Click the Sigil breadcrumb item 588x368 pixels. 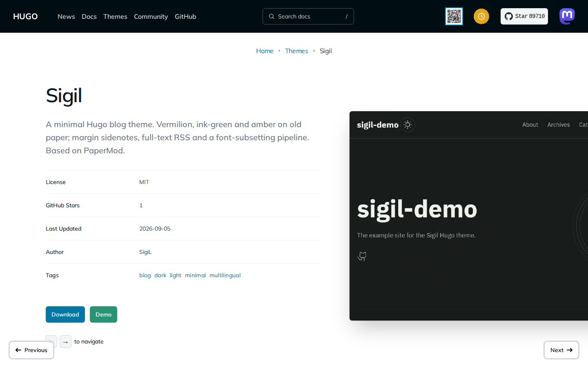(325, 51)
